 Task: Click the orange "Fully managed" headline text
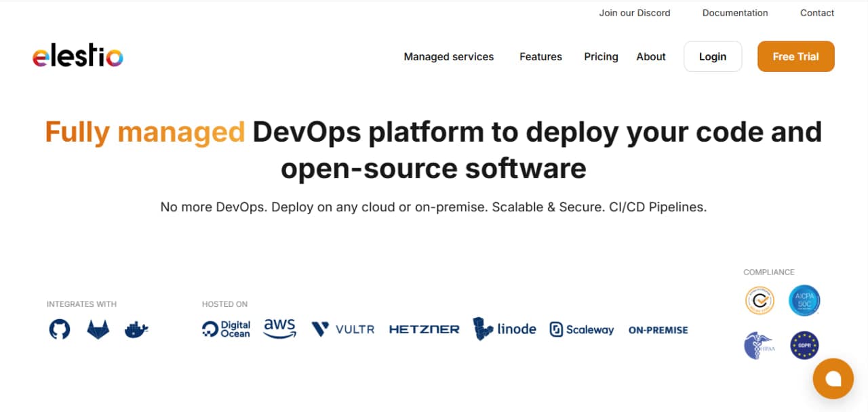145,131
